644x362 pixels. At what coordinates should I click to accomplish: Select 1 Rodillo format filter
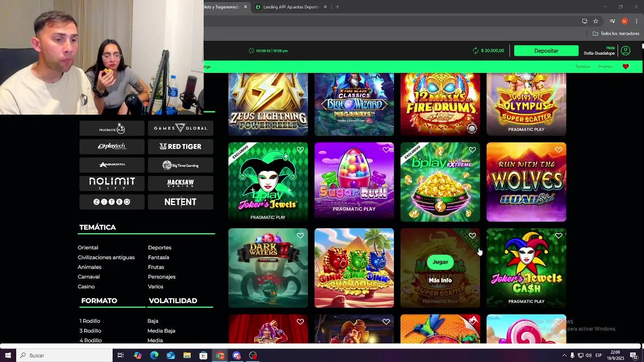click(x=90, y=321)
